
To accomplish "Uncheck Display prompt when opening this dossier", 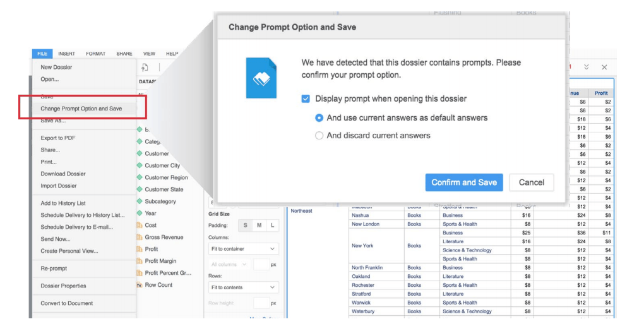I will click(306, 99).
